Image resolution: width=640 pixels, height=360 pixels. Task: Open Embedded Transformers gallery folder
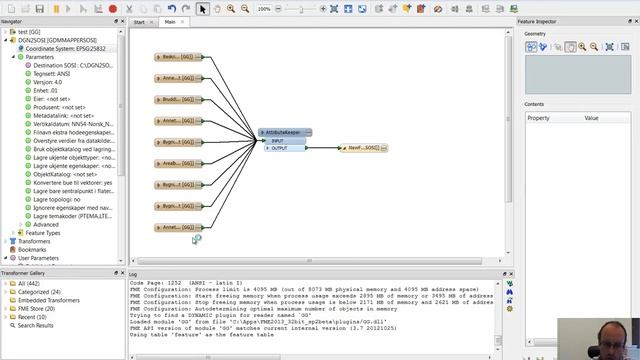pos(49,300)
